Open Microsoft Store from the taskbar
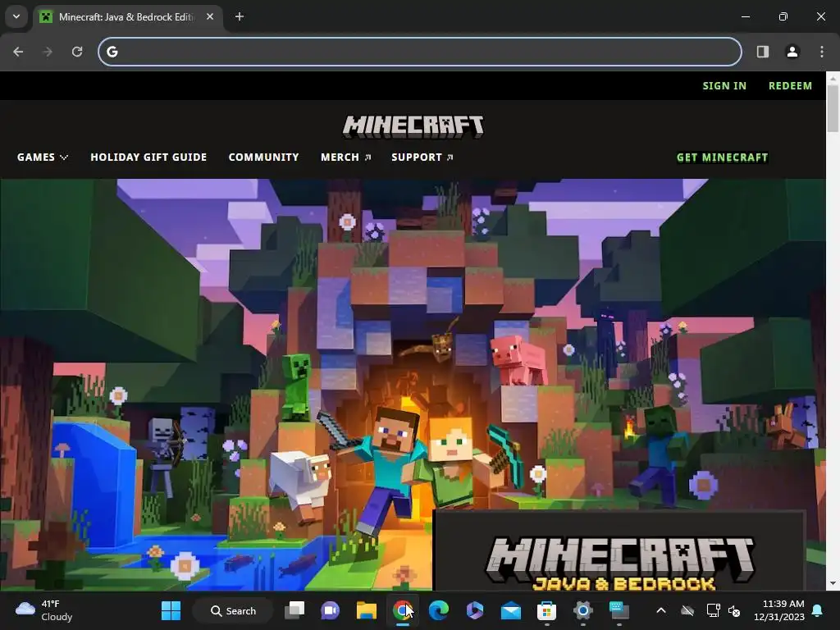Image resolution: width=840 pixels, height=630 pixels. [546, 610]
